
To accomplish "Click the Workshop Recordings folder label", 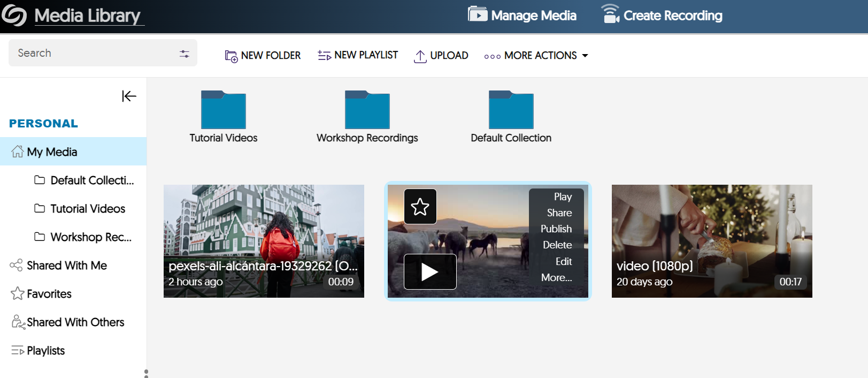I will (x=367, y=138).
